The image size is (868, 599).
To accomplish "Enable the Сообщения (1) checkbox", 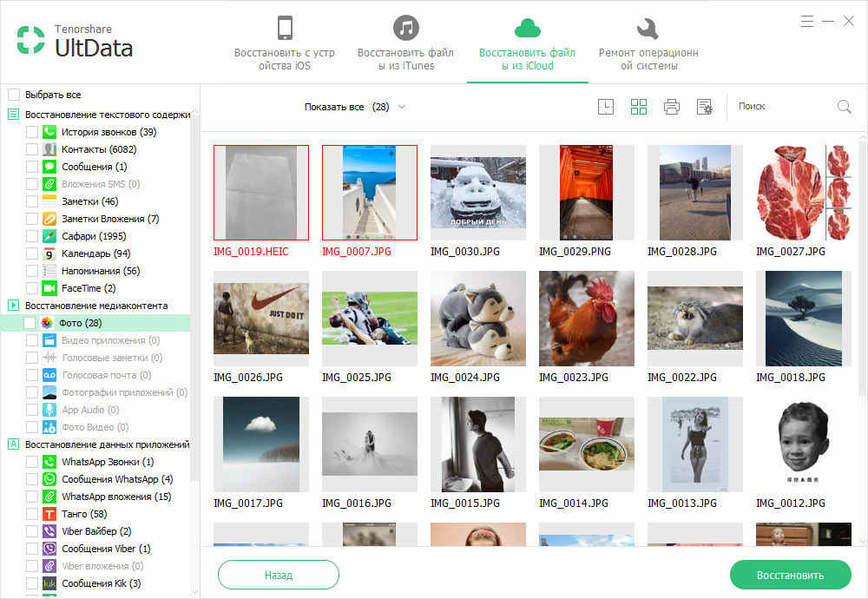I will pos(32,166).
